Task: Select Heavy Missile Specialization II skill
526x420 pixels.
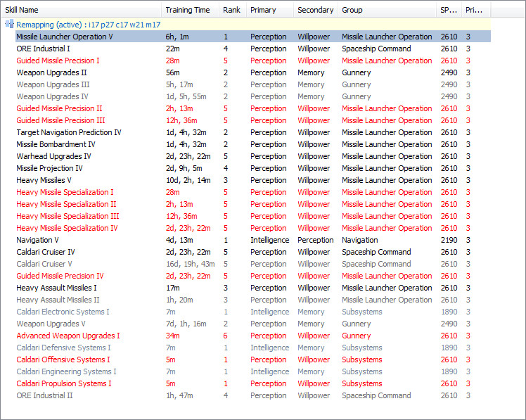Action: (66, 205)
